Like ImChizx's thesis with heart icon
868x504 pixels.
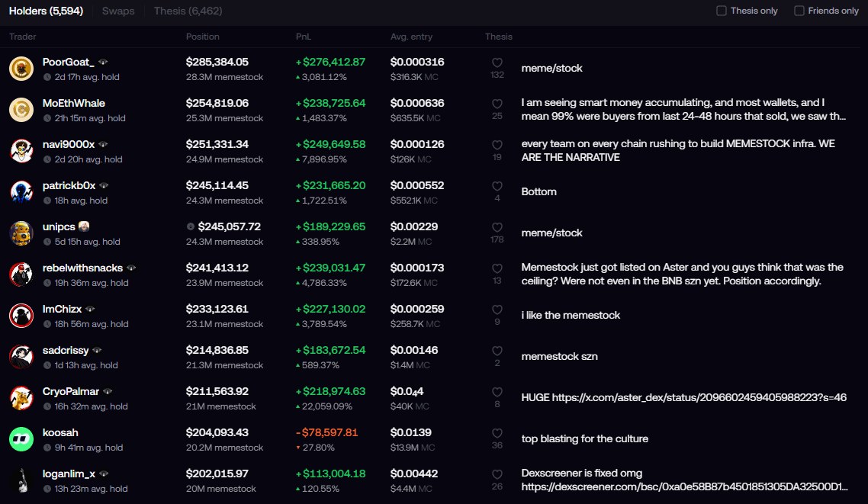coord(497,310)
